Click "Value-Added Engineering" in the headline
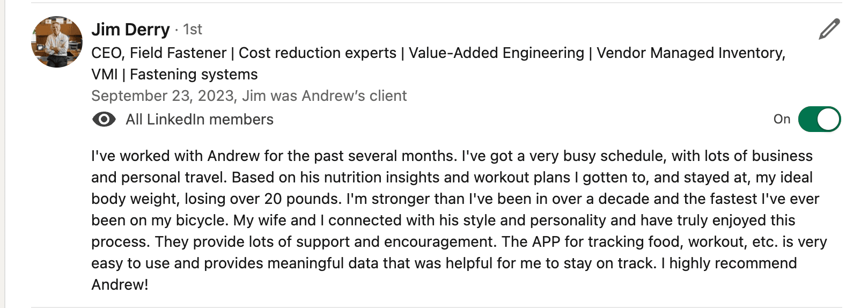 (496, 53)
